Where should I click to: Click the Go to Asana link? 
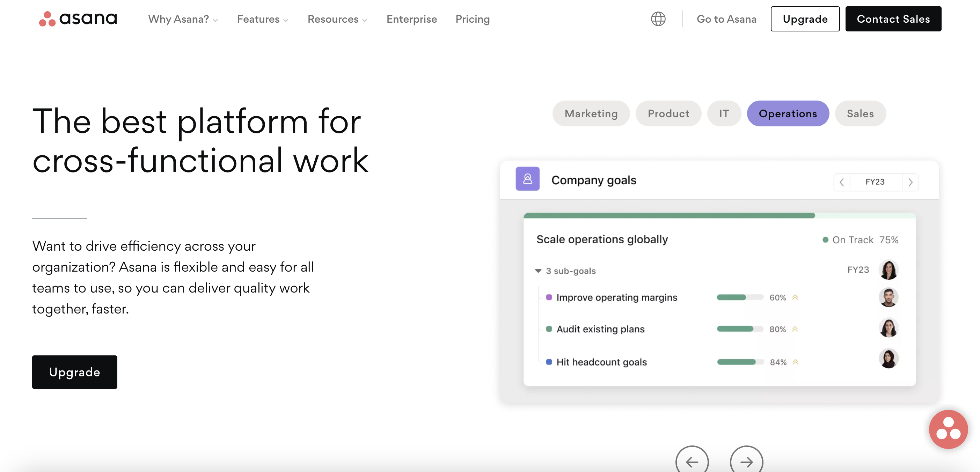point(726,19)
